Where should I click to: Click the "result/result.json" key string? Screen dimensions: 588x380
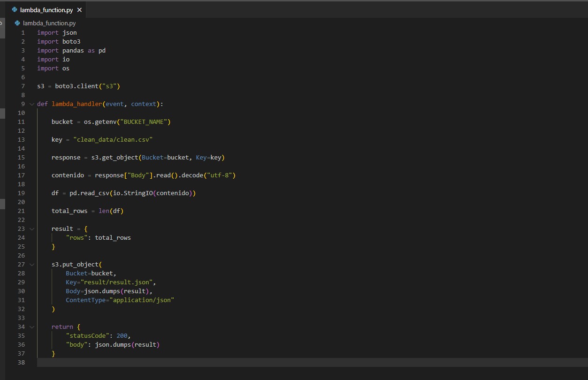click(x=117, y=282)
